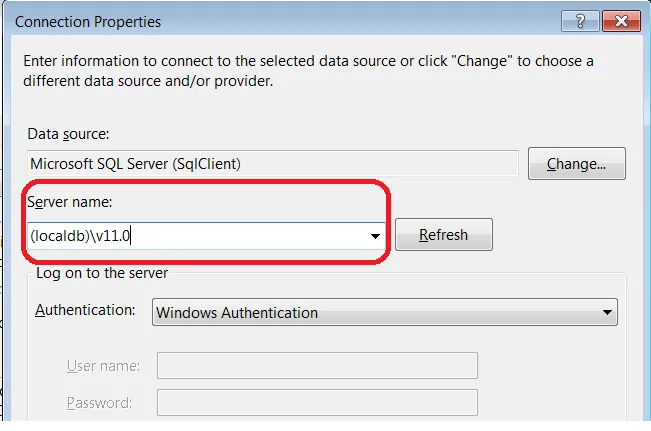
Task: Expand the Server name dropdown arrow
Action: pos(375,236)
